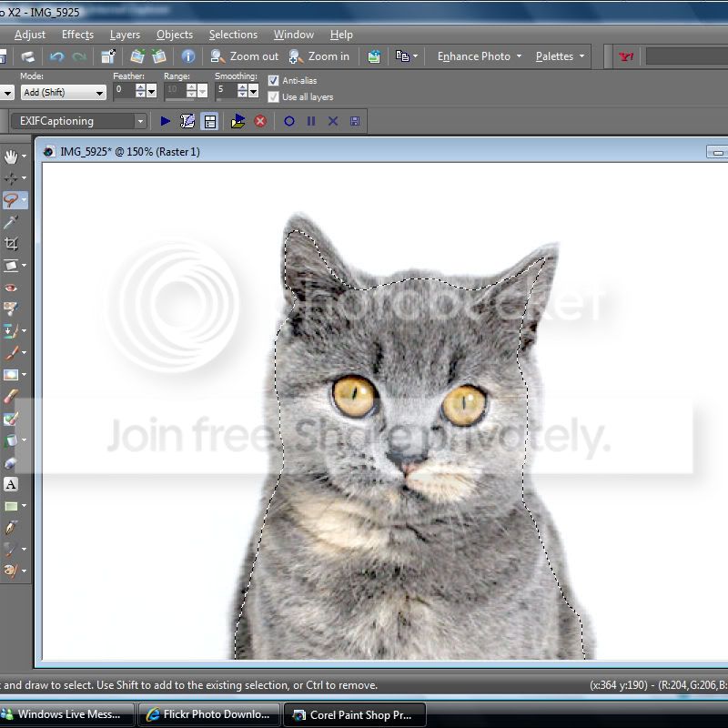Image resolution: width=728 pixels, height=728 pixels.
Task: Open the Selections menu
Action: click(x=233, y=35)
